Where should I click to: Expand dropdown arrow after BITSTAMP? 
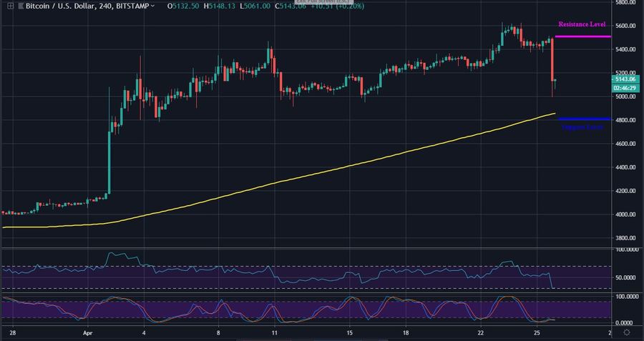coord(153,6)
